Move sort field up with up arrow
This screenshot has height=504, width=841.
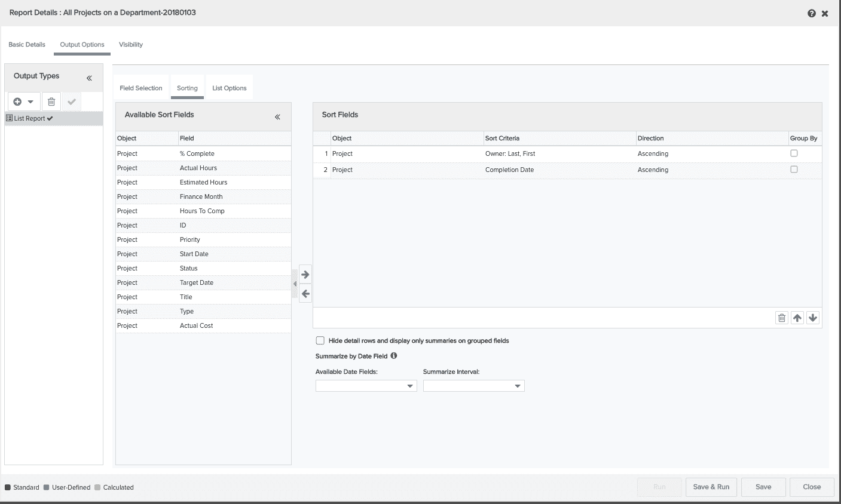797,318
